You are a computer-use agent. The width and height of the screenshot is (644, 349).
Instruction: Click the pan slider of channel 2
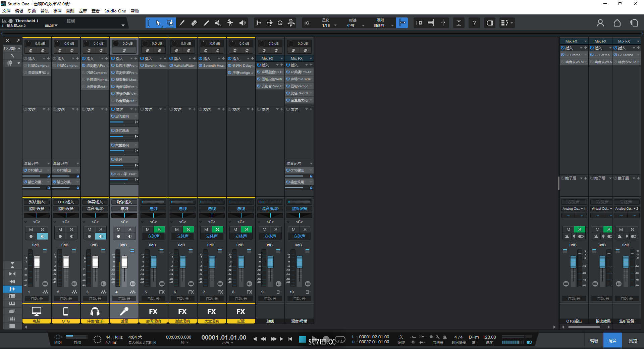click(66, 215)
